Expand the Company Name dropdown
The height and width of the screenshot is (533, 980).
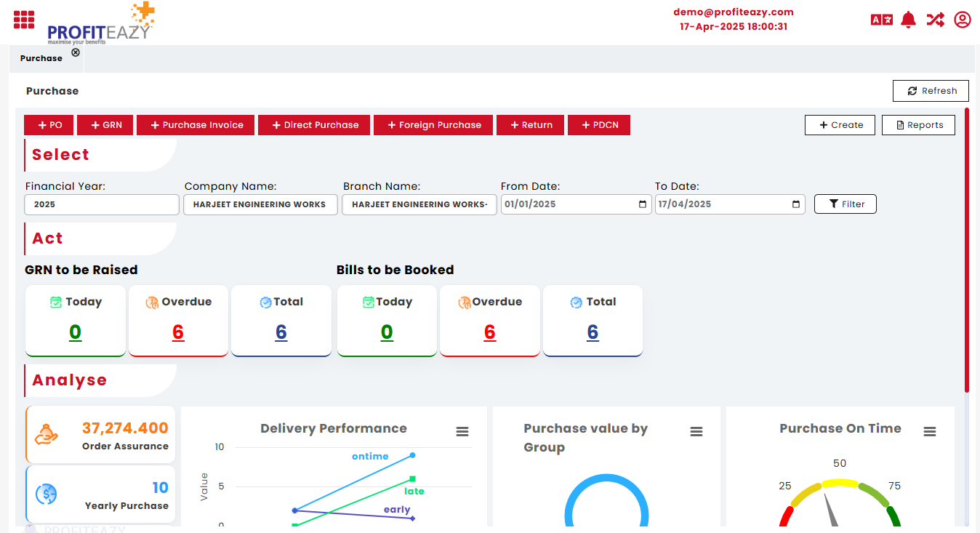[260, 204]
